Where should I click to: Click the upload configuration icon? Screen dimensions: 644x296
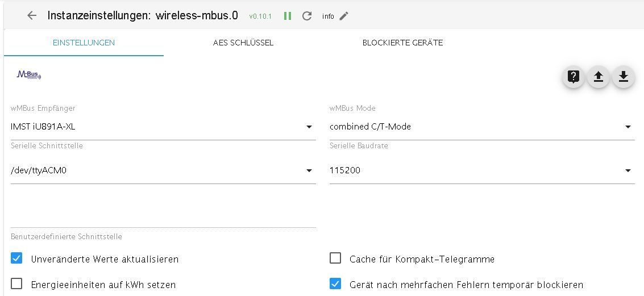click(x=599, y=77)
